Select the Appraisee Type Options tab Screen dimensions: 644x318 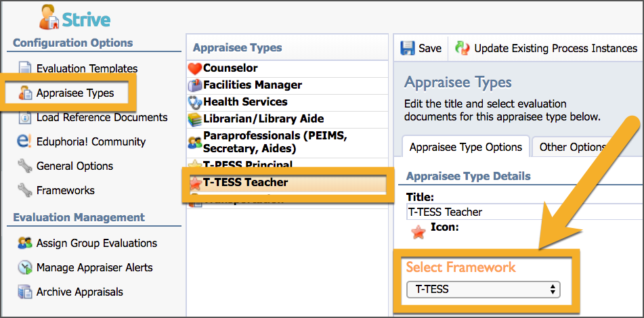[466, 147]
